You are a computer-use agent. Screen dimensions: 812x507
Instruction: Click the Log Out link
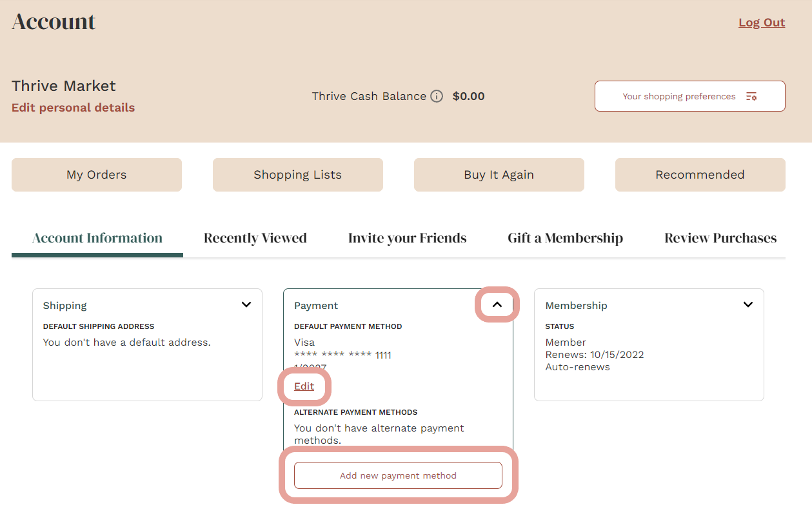pos(762,22)
